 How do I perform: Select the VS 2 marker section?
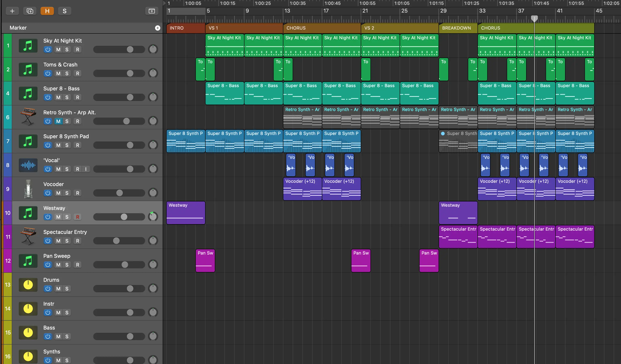point(399,28)
